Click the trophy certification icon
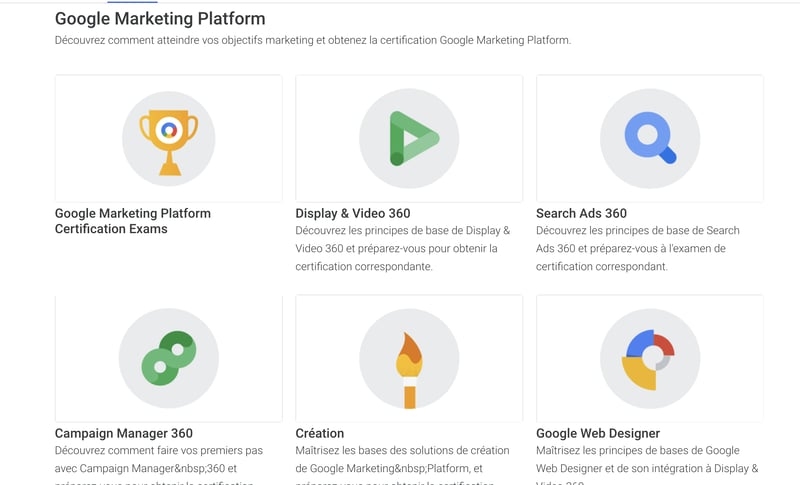This screenshot has height=485, width=800. (x=169, y=139)
